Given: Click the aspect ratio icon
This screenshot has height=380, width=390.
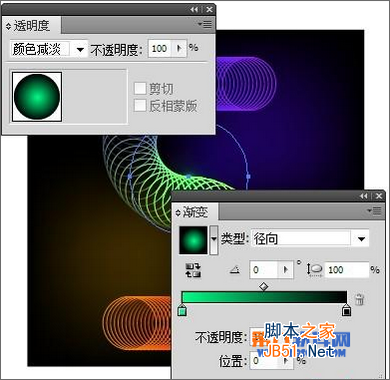Looking at the screenshot, I should pyautogui.click(x=314, y=269).
